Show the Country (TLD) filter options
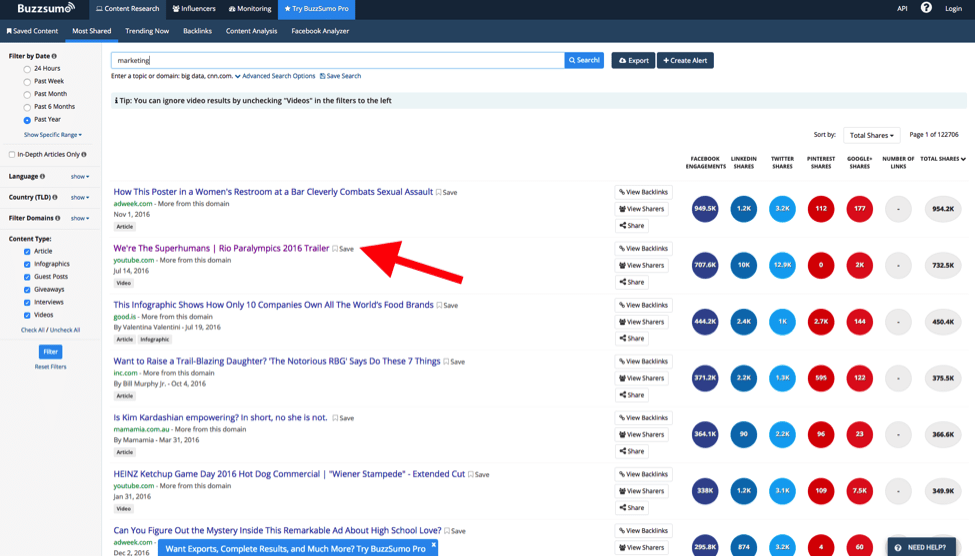 80,197
